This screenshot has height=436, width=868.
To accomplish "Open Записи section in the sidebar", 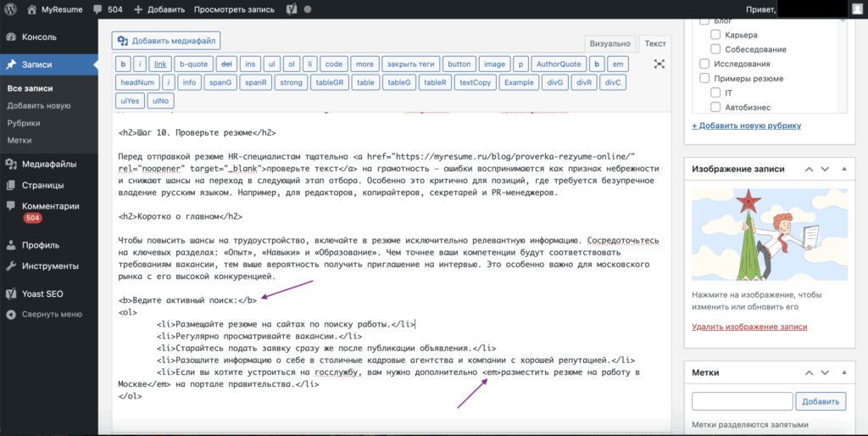I will tap(48, 64).
